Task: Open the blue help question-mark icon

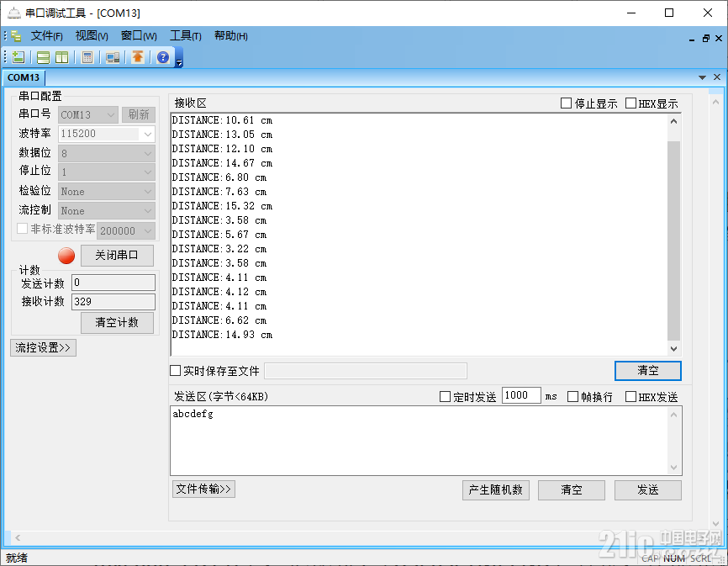Action: click(163, 57)
